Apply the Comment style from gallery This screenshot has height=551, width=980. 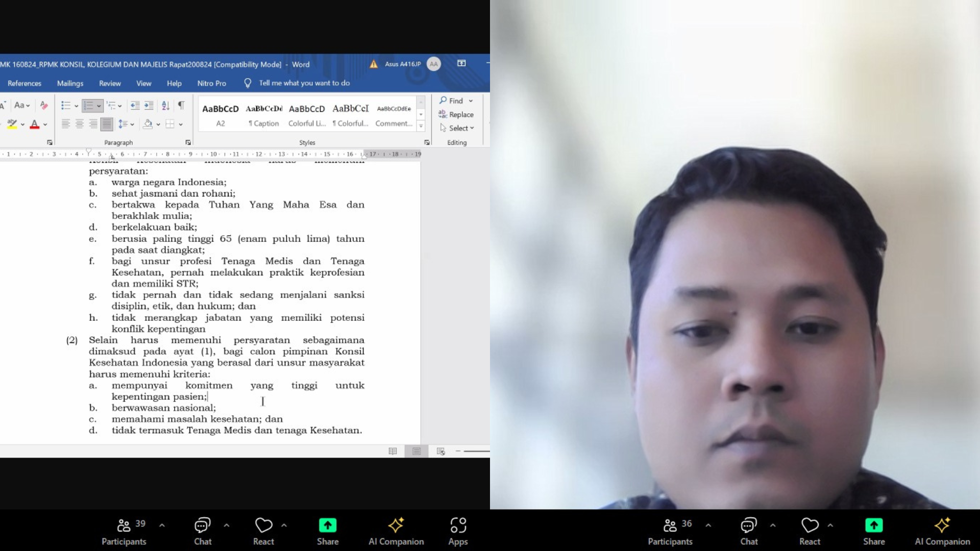tap(394, 115)
